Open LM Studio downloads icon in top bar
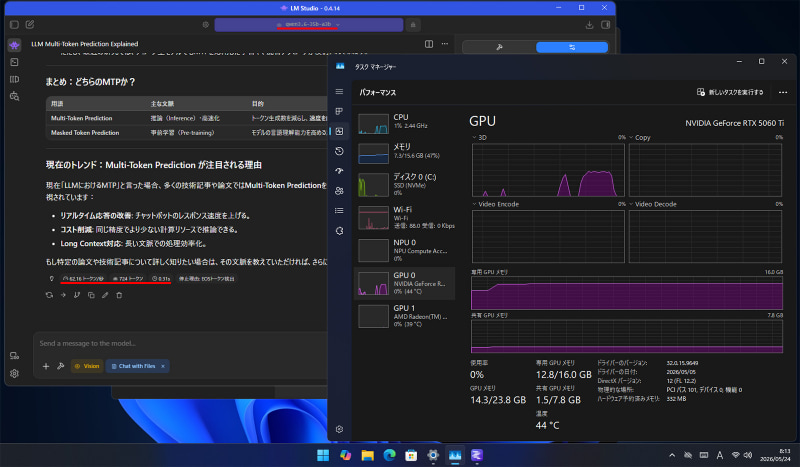Screen dimensions: 800x467 (589, 24)
